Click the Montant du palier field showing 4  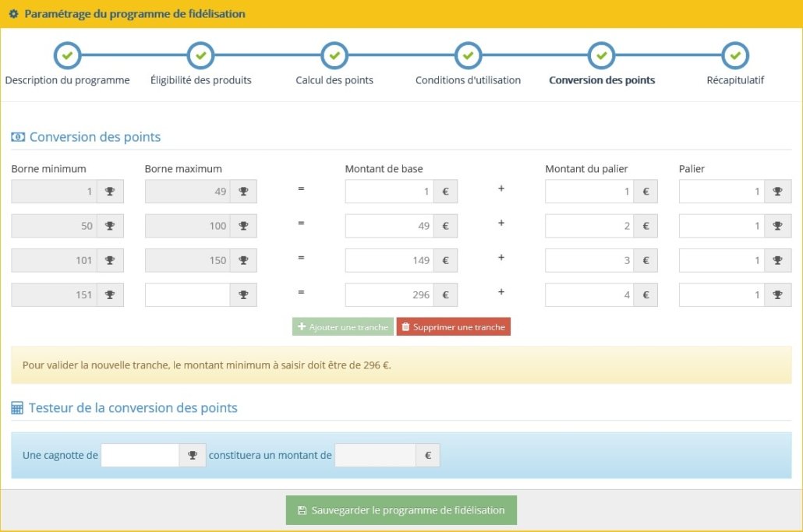click(589, 294)
